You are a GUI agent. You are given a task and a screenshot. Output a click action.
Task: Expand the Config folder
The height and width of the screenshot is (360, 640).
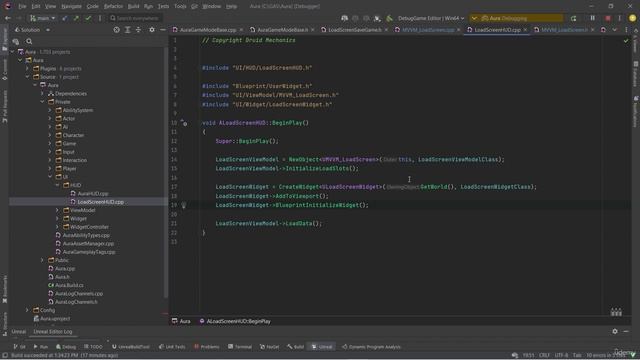pos(27,310)
